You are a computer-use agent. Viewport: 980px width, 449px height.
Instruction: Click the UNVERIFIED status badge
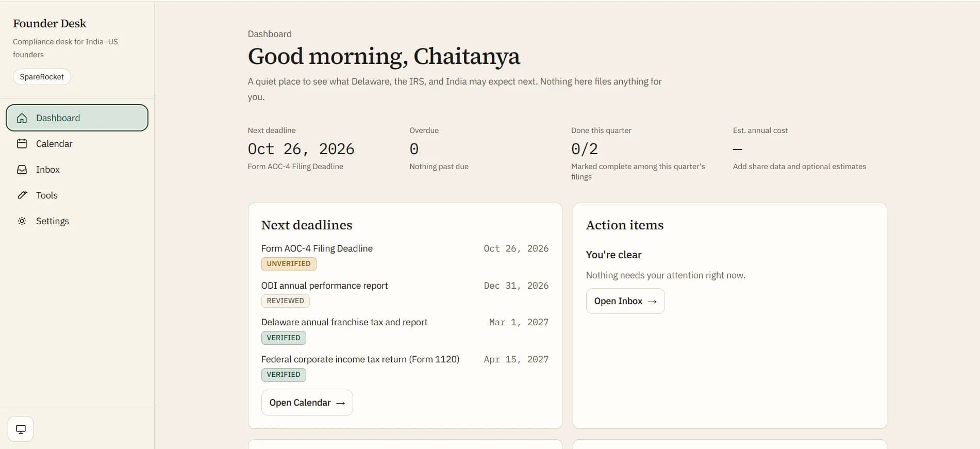coord(289,264)
